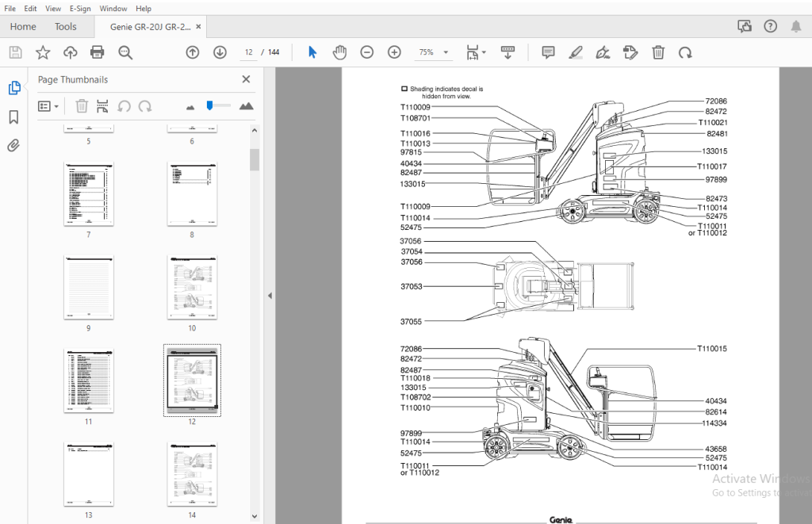The image size is (812, 524).
Task: Open the E-Sign menu
Action: (x=80, y=8)
